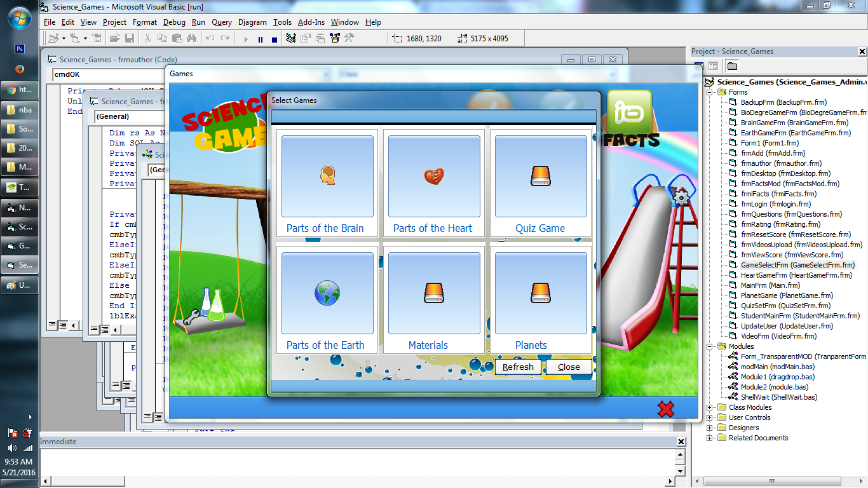Image resolution: width=868 pixels, height=488 pixels.
Task: Open the Debug menu
Action: [x=173, y=22]
